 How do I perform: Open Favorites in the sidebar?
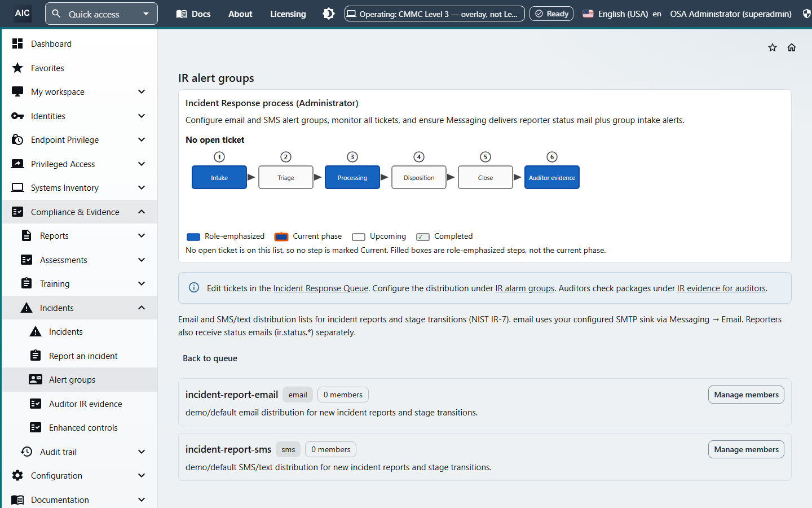coord(80,68)
